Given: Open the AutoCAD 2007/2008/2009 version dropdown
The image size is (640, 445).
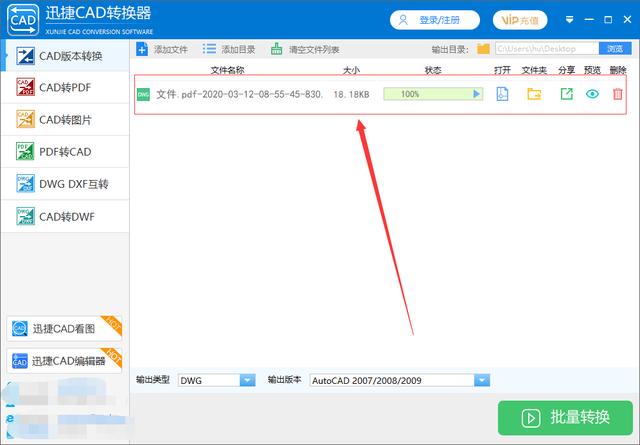Looking at the screenshot, I should click(x=400, y=380).
